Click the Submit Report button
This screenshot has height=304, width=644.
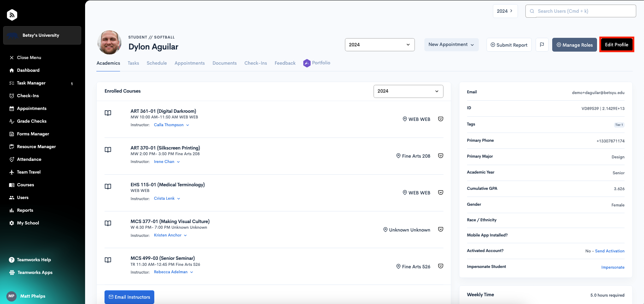[x=509, y=45]
